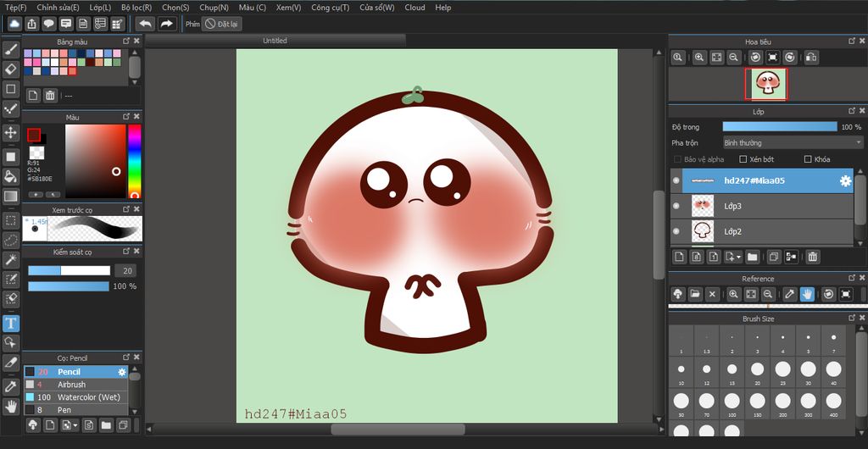Hide the Lớp3 layer

pos(676,206)
